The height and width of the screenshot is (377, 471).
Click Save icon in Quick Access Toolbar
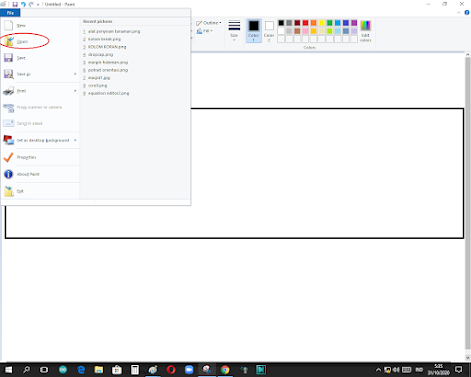[x=15, y=4]
